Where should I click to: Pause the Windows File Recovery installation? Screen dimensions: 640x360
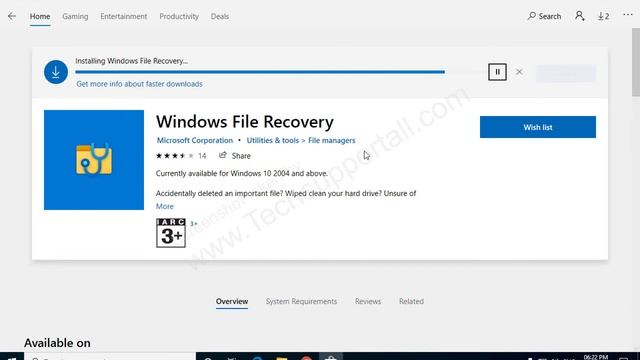pos(497,72)
